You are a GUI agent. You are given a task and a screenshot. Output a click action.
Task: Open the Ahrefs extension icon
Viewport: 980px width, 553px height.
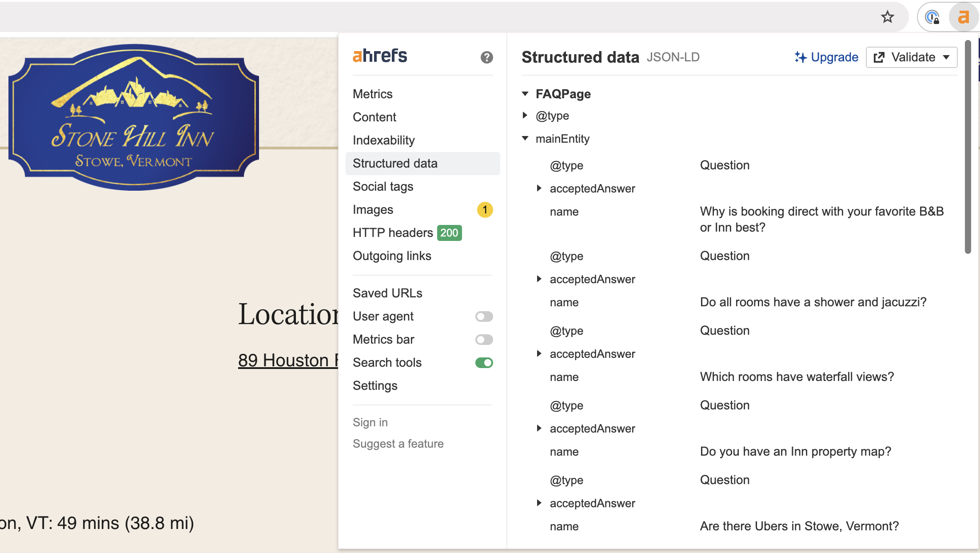point(963,17)
